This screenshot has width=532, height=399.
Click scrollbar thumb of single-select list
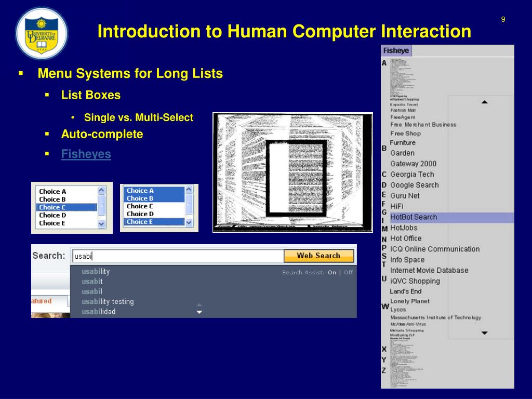[x=101, y=206]
